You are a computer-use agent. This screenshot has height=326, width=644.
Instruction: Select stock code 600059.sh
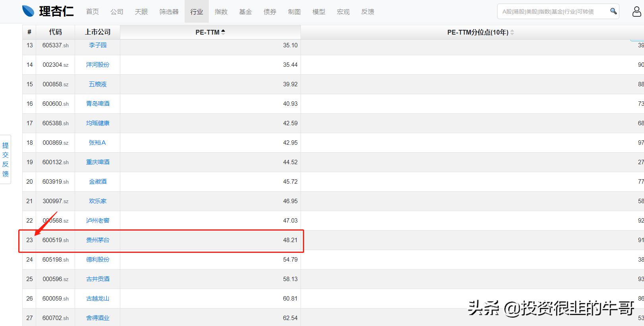(x=56, y=299)
